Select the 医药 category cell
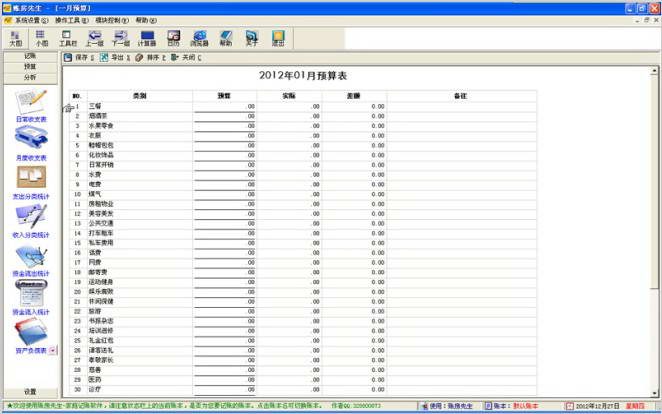This screenshot has width=662, height=414. (x=140, y=379)
